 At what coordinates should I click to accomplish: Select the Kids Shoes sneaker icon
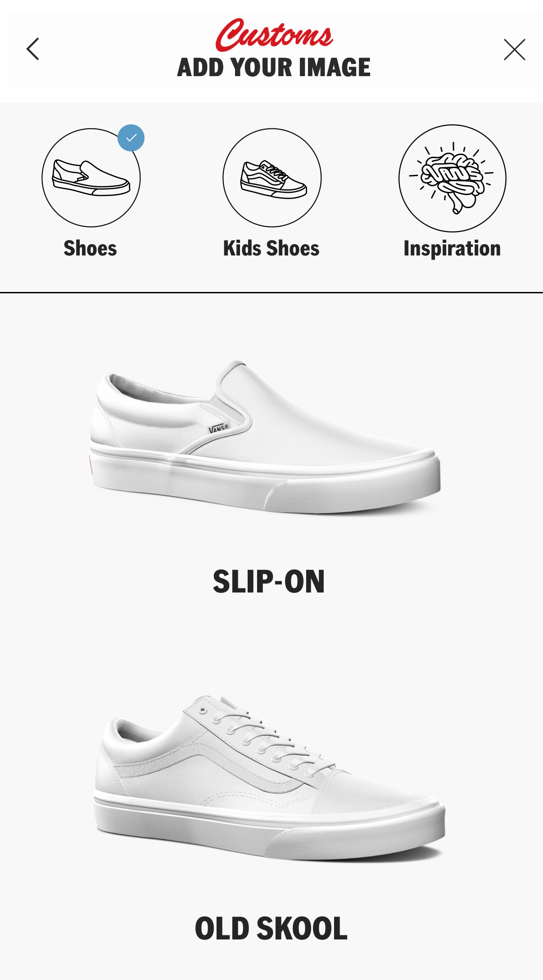click(x=272, y=178)
